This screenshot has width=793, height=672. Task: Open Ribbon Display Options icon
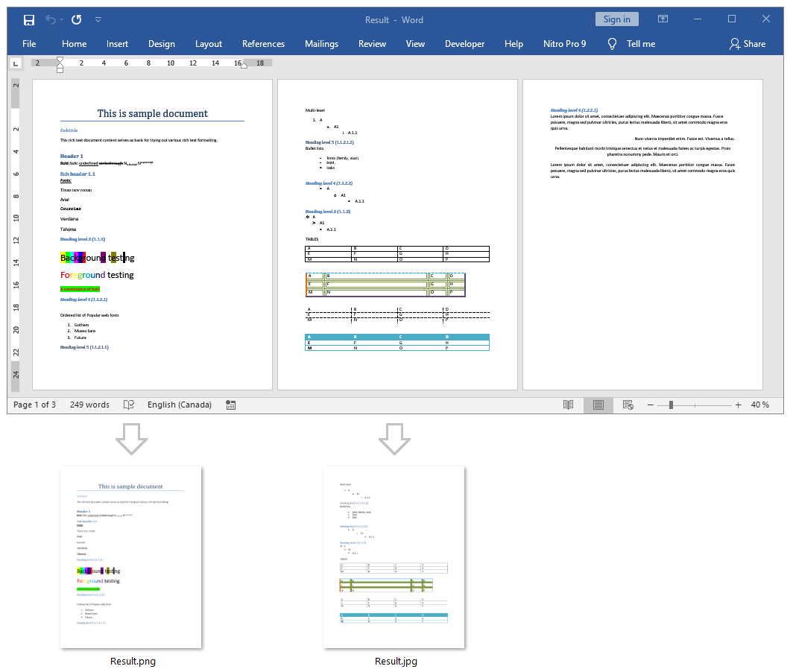tap(663, 19)
